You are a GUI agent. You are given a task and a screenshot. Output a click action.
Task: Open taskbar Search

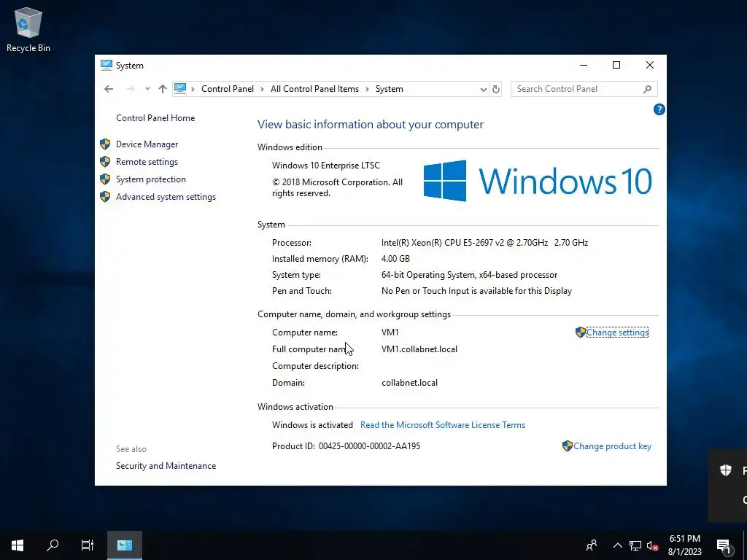point(53,545)
